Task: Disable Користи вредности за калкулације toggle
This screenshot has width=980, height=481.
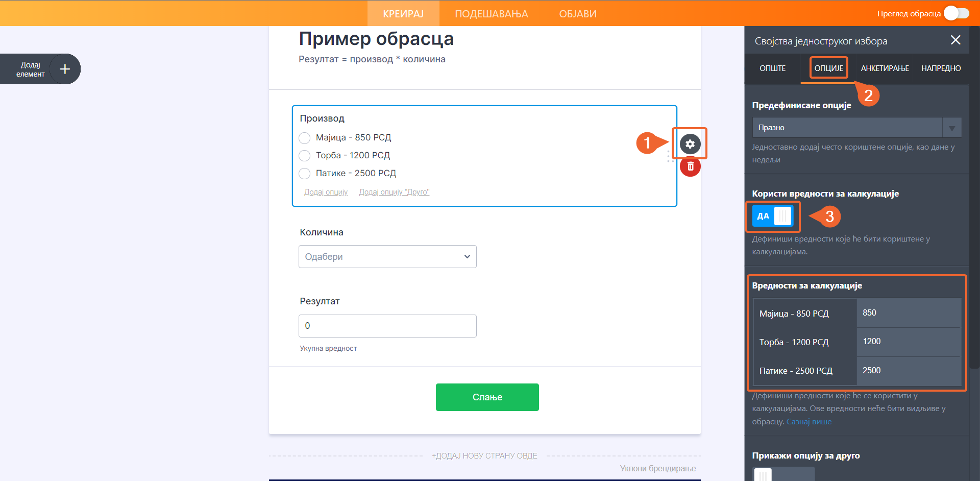Action: pyautogui.click(x=772, y=216)
